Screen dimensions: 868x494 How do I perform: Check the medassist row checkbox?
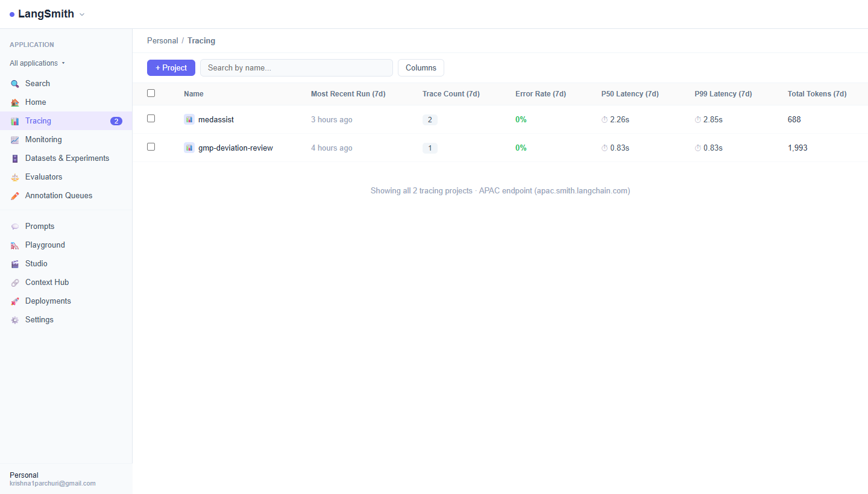pos(151,119)
